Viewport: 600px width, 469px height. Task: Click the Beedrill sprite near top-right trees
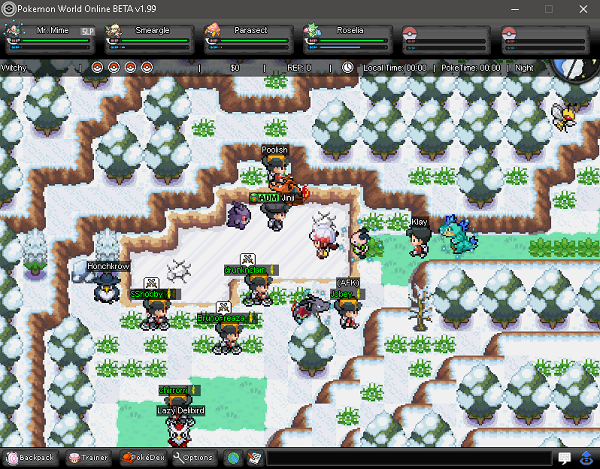[564, 116]
